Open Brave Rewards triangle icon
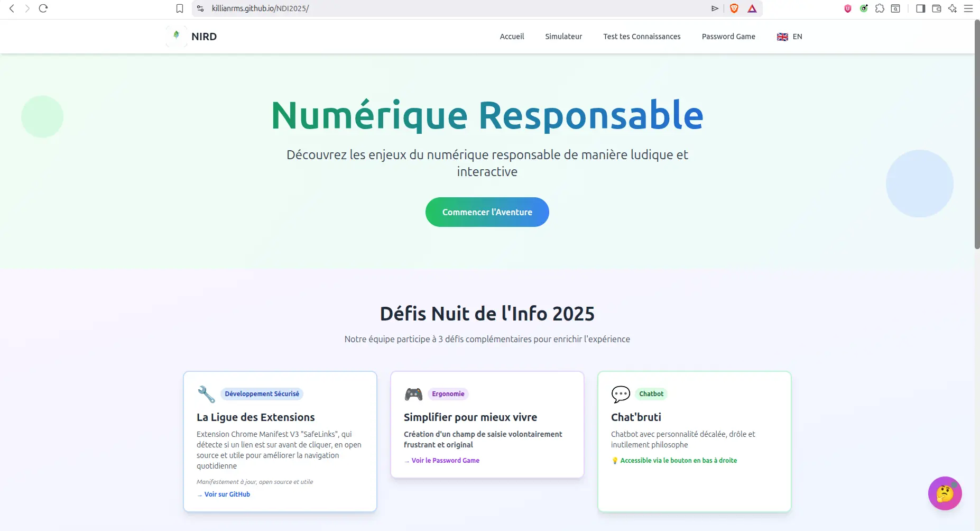This screenshot has width=980, height=531. coord(753,8)
